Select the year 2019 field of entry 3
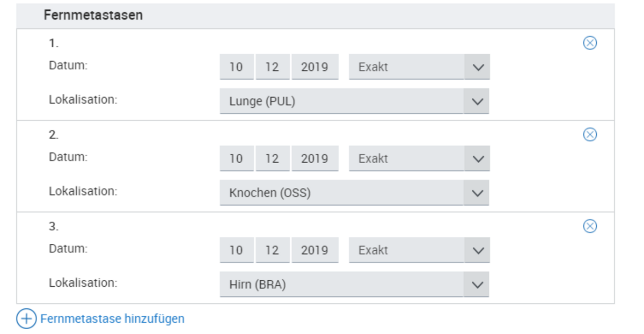This screenshot has width=644, height=334. pos(315,250)
